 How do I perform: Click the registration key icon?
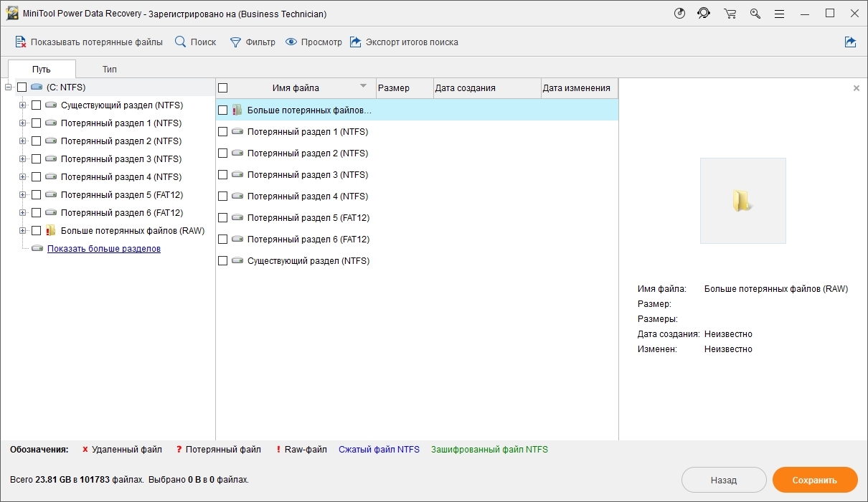755,14
